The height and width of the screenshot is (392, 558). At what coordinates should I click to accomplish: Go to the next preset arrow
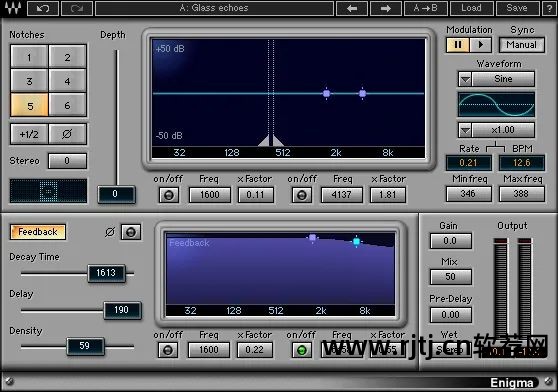(x=386, y=8)
